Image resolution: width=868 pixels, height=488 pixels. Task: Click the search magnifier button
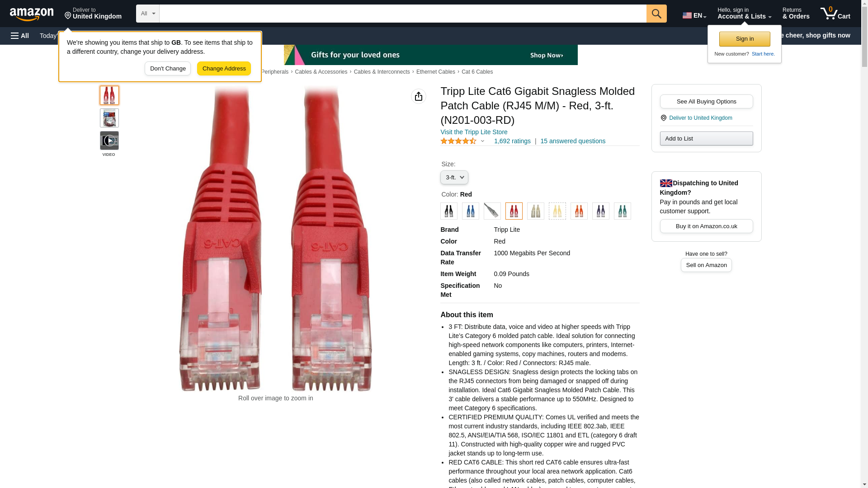(656, 14)
